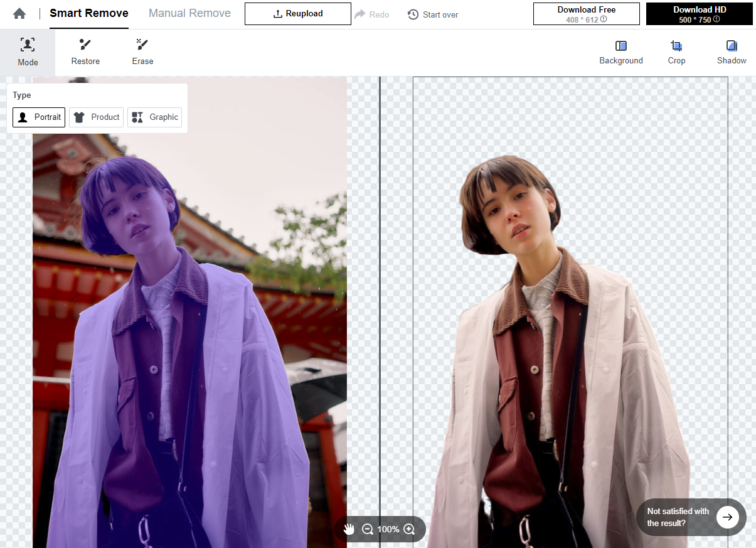The height and width of the screenshot is (548, 756).
Task: Activate the hand pan tool
Action: (x=349, y=529)
